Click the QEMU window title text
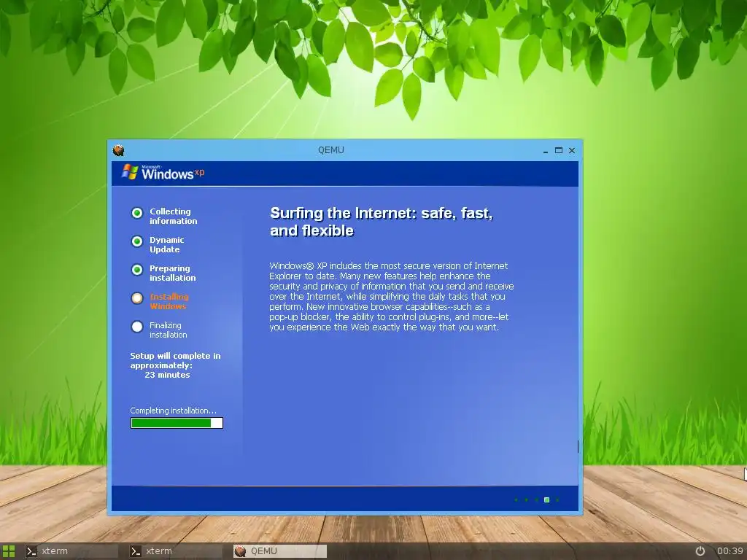Screen dimensions: 747x560 pos(331,150)
